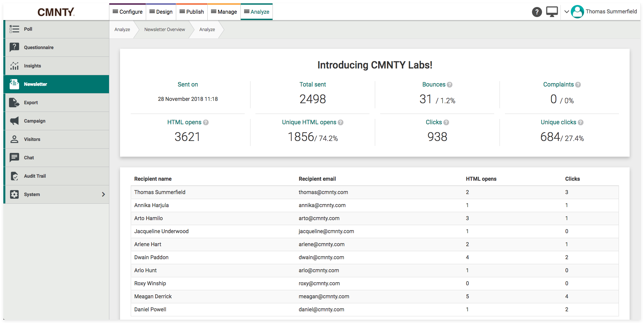644x323 pixels.
Task: Open the Visitors person icon
Action: [x=14, y=139]
